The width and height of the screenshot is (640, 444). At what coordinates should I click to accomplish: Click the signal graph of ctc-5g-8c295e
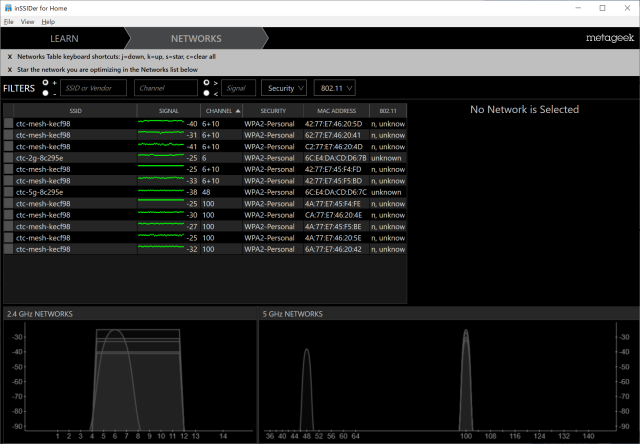point(161,191)
